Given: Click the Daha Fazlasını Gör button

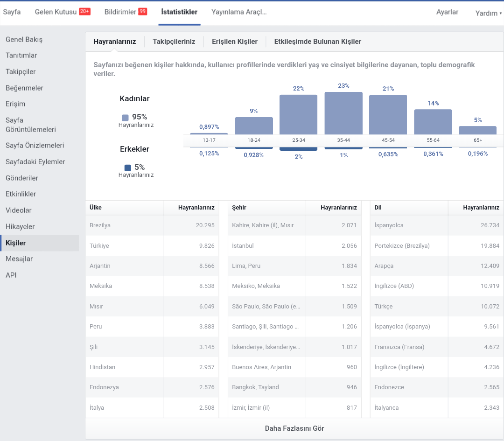Looking at the screenshot, I should [x=294, y=428].
